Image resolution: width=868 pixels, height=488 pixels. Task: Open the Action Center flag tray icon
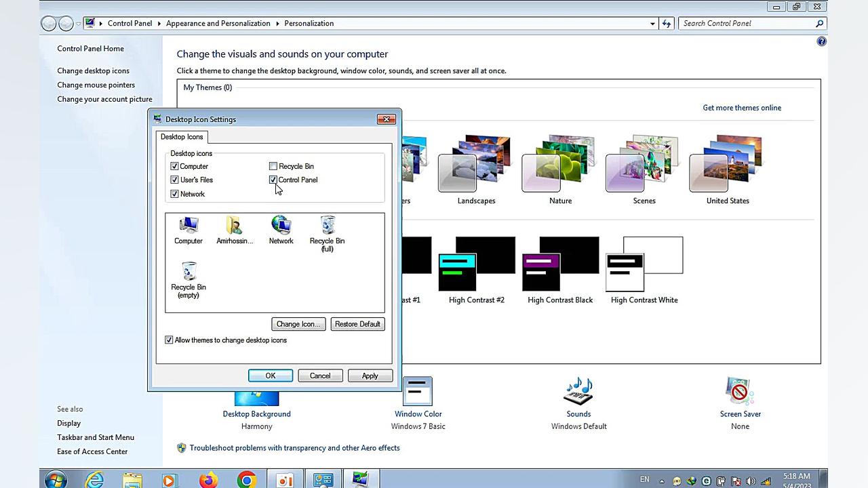736,481
